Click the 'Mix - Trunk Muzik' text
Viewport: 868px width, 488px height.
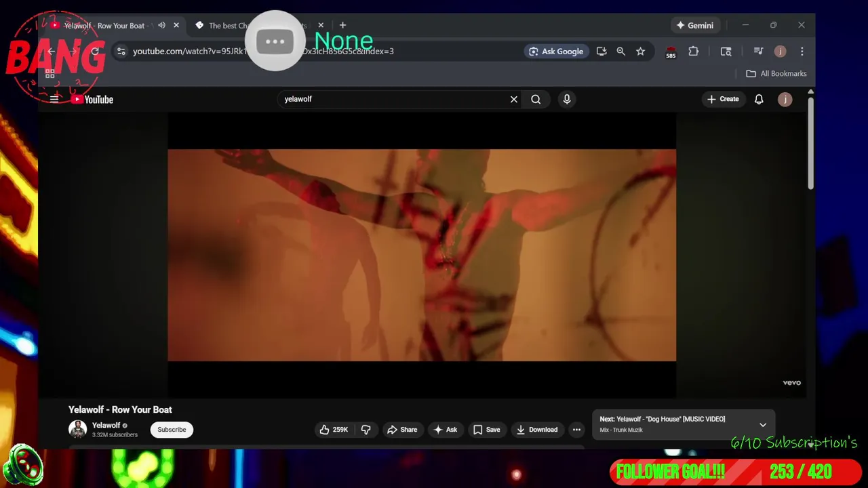pyautogui.click(x=621, y=430)
